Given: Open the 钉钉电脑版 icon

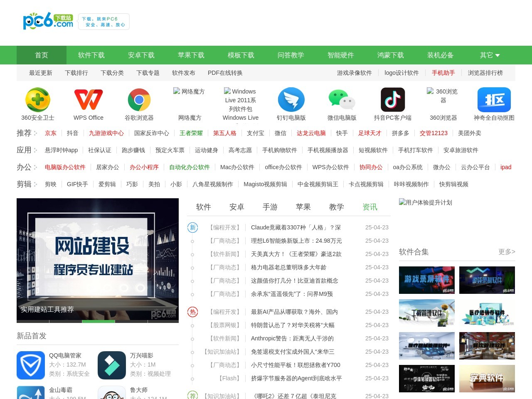Looking at the screenshot, I should click(x=291, y=100).
